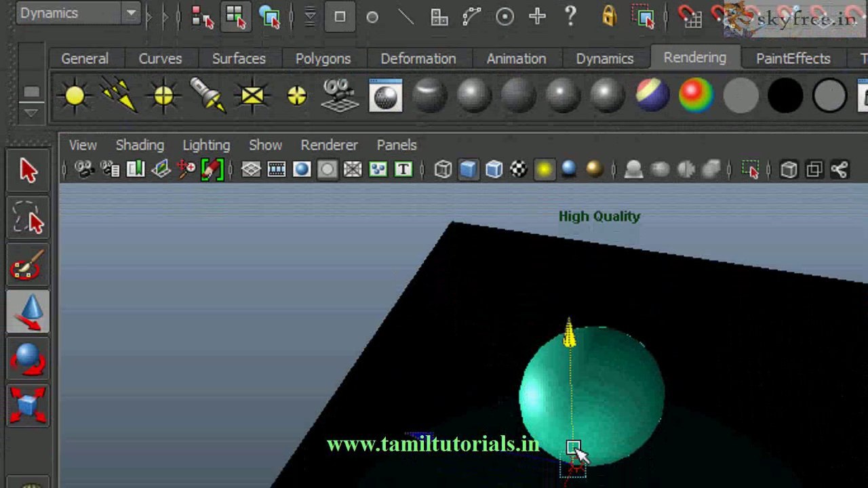Viewport: 868px width, 488px height.
Task: Open camera attributes from panel toolbar
Action: [x=110, y=169]
